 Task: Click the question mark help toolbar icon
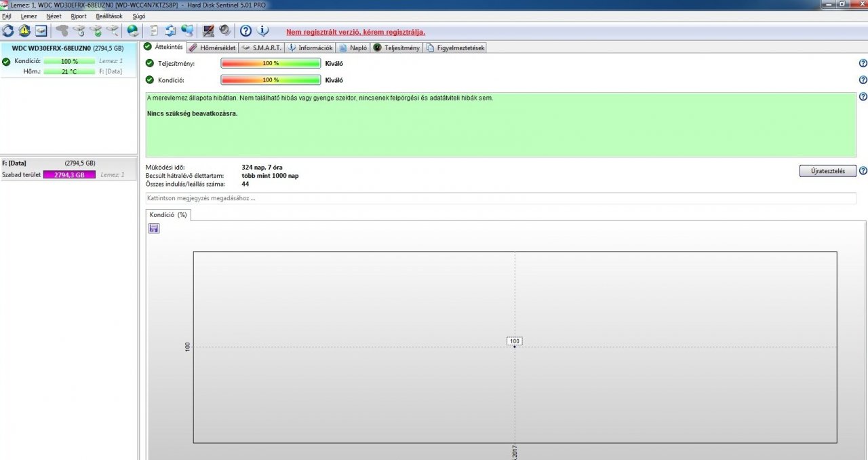pos(246,31)
